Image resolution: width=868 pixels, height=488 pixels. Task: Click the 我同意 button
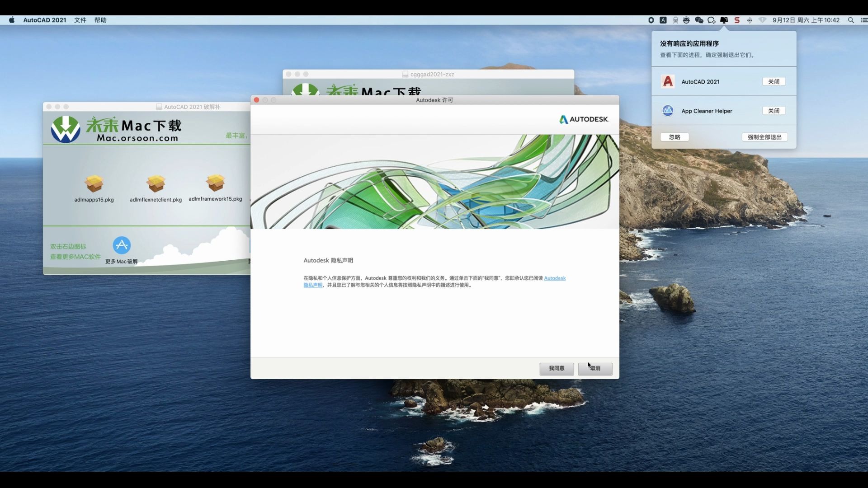(x=557, y=369)
